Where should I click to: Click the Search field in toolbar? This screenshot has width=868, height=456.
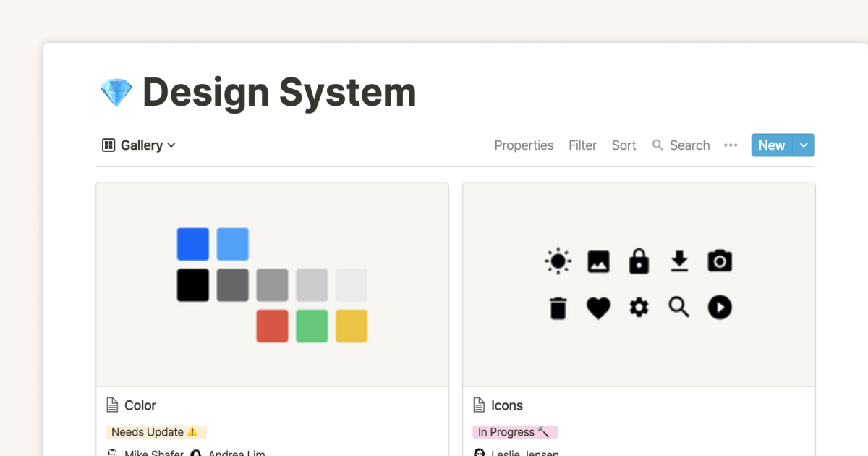(x=681, y=145)
